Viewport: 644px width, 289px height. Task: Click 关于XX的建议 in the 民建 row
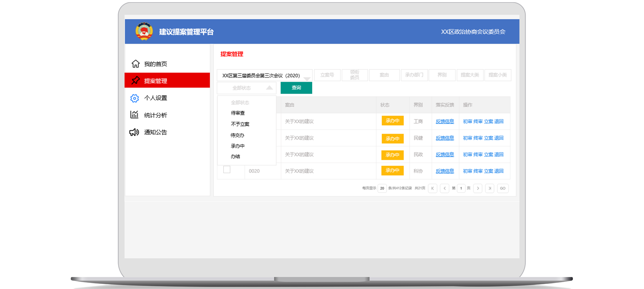(x=299, y=138)
